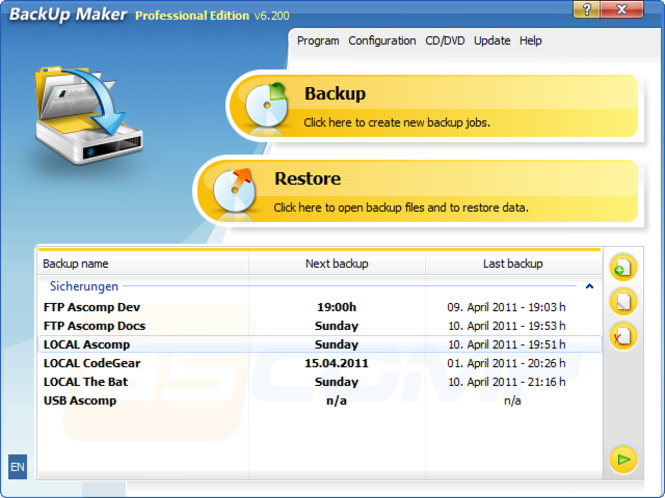Collapse the Sicherungen group
This screenshot has height=498, width=665.
pyautogui.click(x=589, y=286)
